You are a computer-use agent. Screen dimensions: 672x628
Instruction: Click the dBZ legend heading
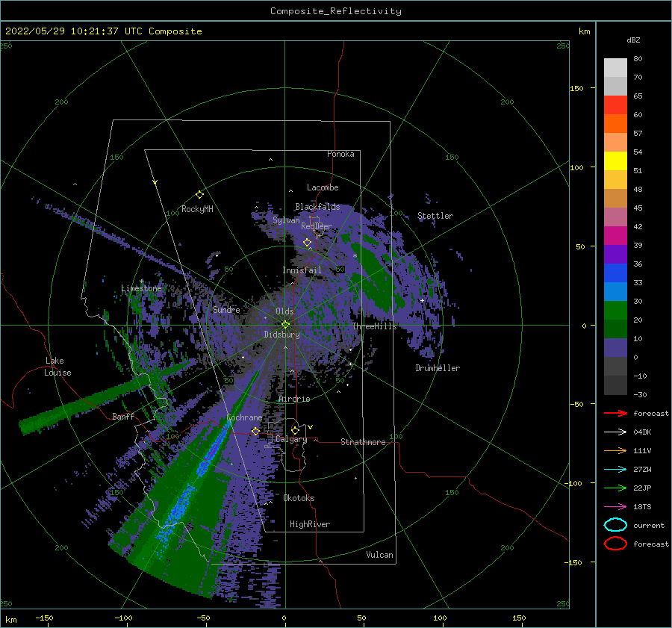[x=633, y=40]
